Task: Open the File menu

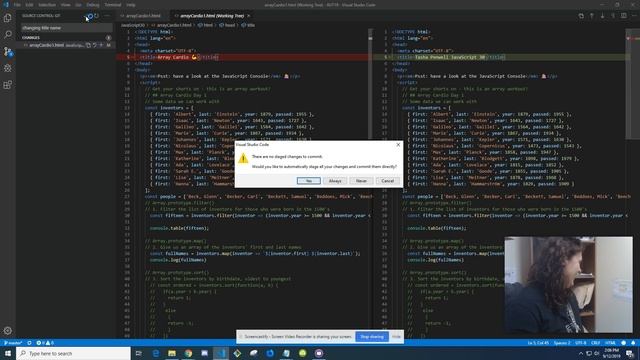Action: click(17, 5)
